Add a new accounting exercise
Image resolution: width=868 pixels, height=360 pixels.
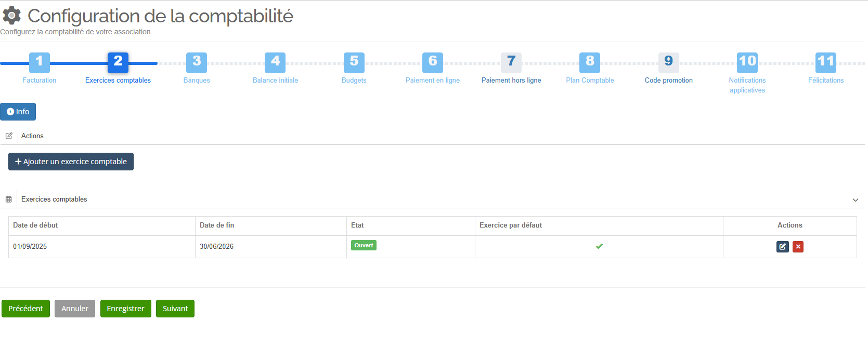71,162
